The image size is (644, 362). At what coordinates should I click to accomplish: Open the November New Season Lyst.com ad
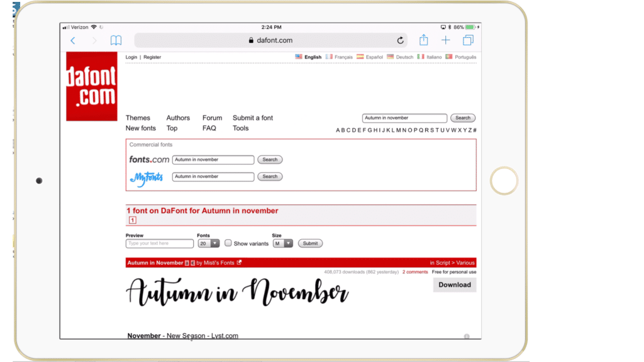coord(183,336)
